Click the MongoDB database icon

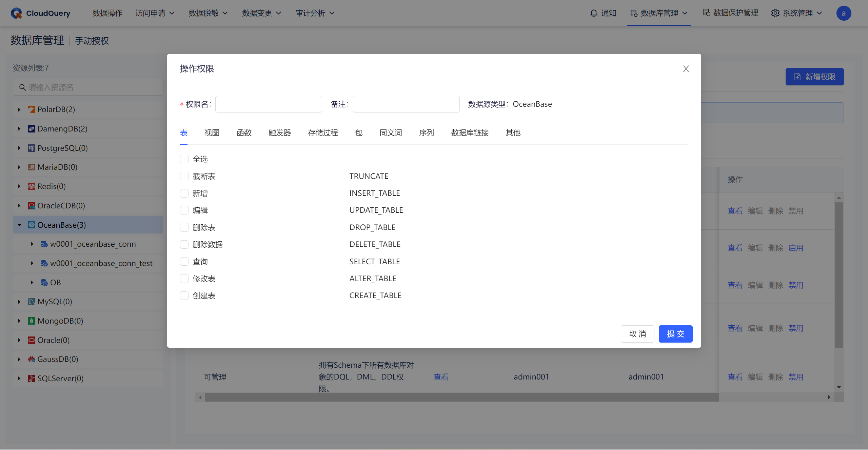tap(31, 321)
